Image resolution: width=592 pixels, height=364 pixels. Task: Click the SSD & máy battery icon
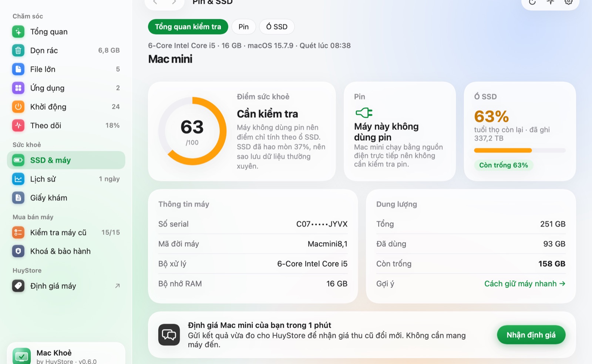[x=18, y=160]
